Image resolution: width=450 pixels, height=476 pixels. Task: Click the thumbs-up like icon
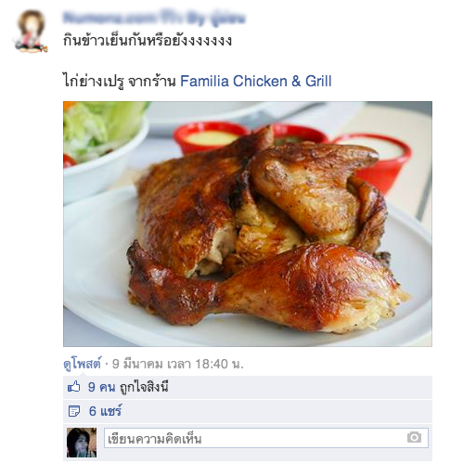(x=73, y=387)
